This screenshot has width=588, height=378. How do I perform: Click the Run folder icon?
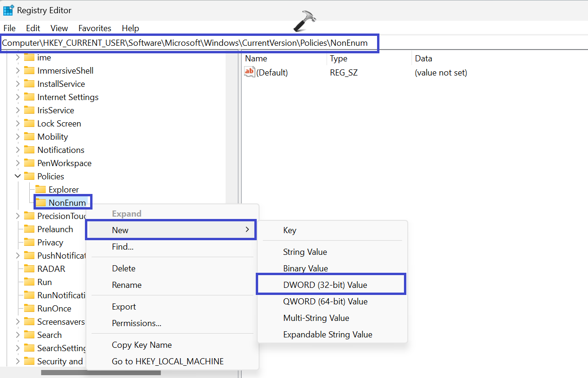pyautogui.click(x=30, y=282)
